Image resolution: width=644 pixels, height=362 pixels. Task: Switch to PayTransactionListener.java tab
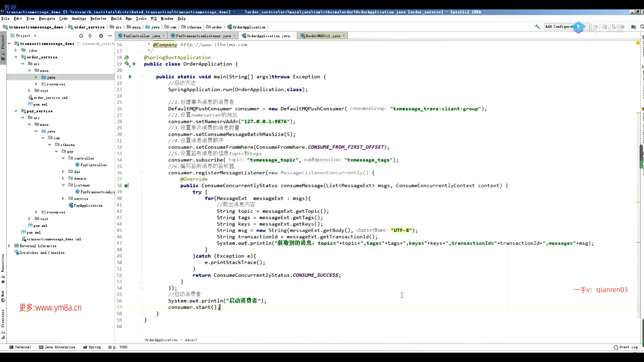coord(203,36)
